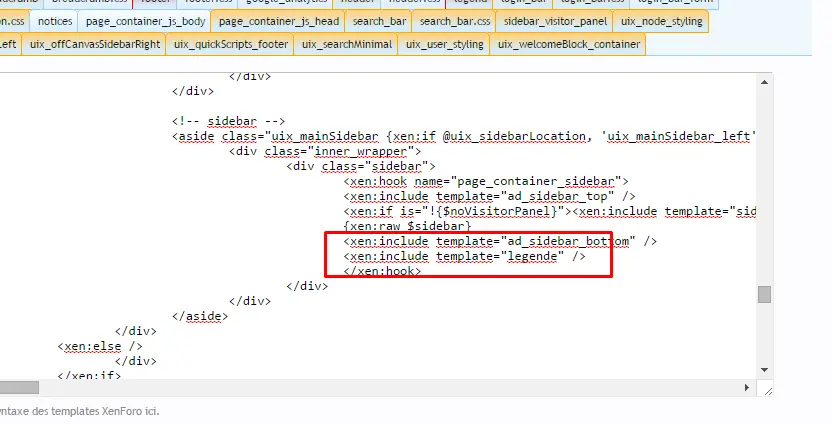The height and width of the screenshot is (424, 832).
Task: Click the editor vertical scrollbar up arrow
Action: [x=764, y=82]
